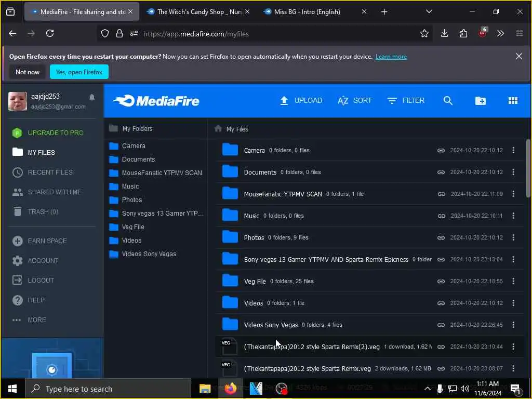Open the search magnifier in MediaFire header
532x399 pixels.
(448, 100)
